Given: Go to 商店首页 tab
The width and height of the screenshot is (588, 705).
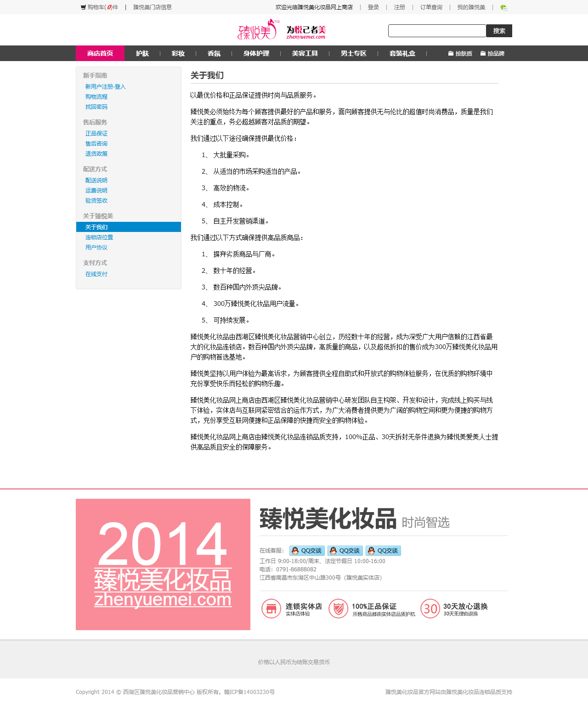Looking at the screenshot, I should pos(100,54).
